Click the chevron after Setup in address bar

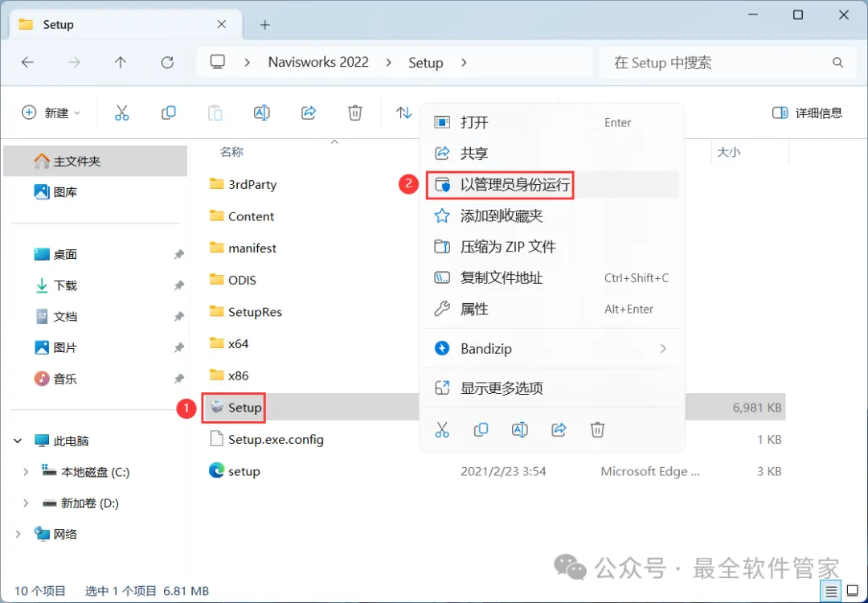[464, 63]
